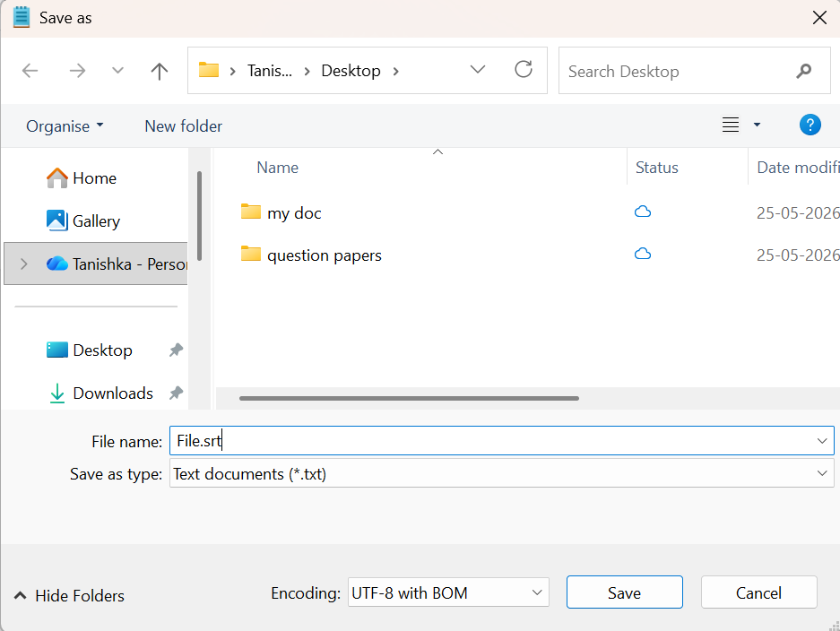Click the folder icon in the address bar
This screenshot has height=631, width=840.
coord(208,70)
